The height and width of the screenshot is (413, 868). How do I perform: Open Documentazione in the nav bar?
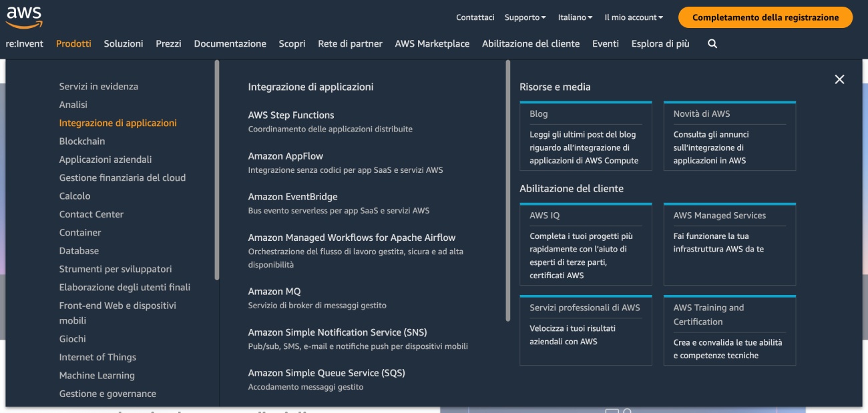tap(230, 43)
